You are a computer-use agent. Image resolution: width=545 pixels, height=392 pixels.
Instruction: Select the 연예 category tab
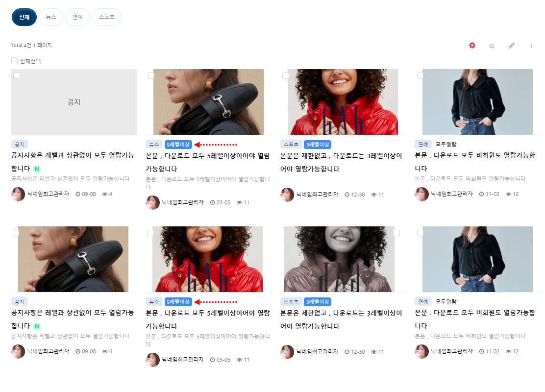[77, 17]
